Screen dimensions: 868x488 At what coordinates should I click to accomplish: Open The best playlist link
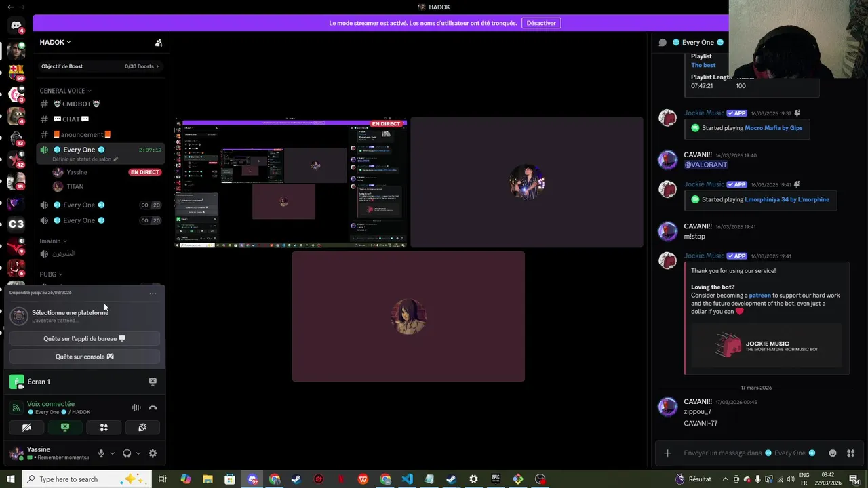click(x=703, y=65)
